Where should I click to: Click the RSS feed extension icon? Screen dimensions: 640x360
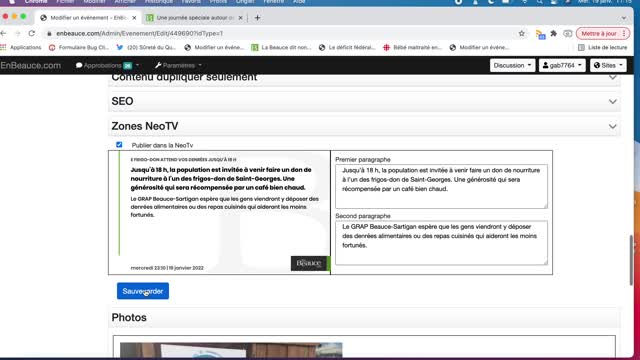(540, 34)
